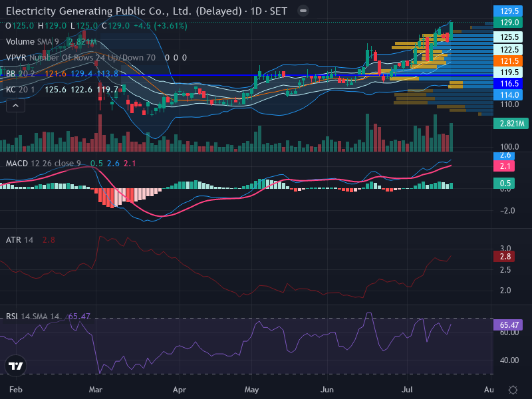Click the RSI 65.47 value label

508,325
